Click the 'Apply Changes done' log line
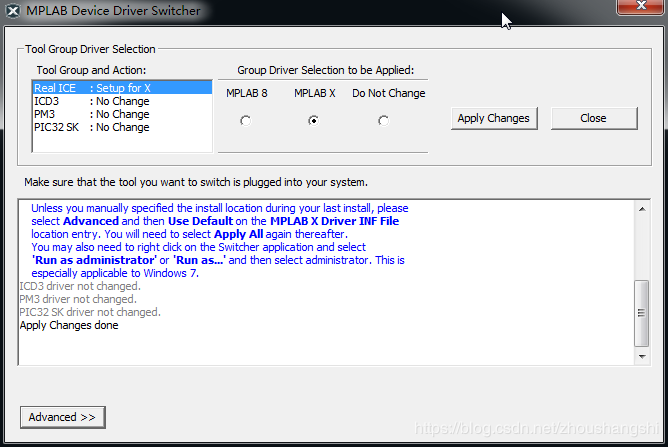 (x=69, y=325)
